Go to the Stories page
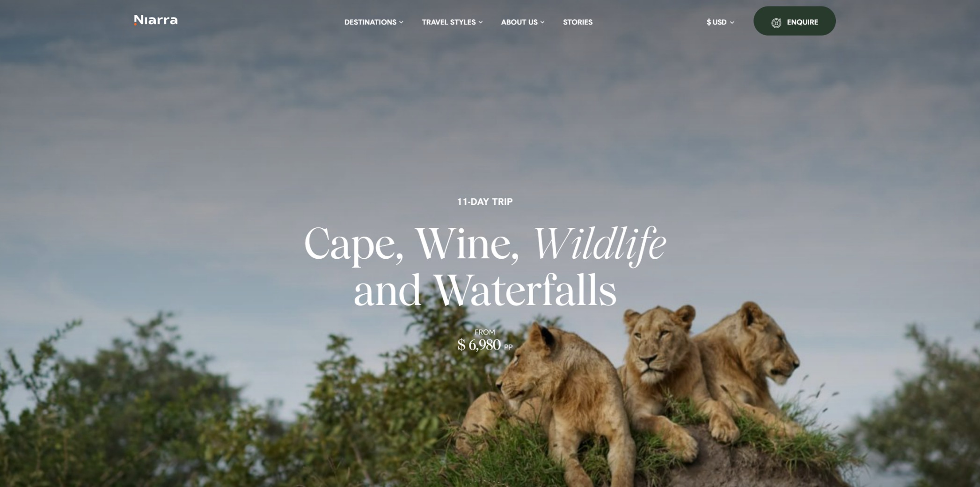 pos(578,22)
